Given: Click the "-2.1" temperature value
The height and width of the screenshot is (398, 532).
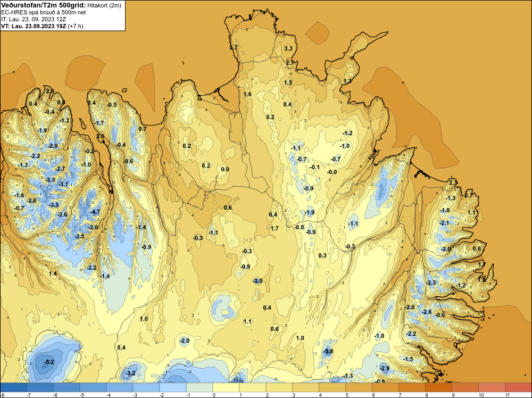Looking at the screenshot, I should click(x=444, y=223).
